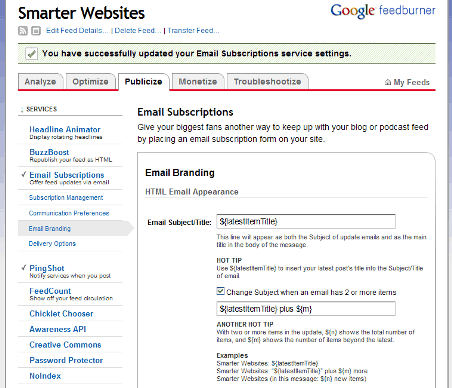
Task: Open the FeedCount service
Action: pos(50,291)
